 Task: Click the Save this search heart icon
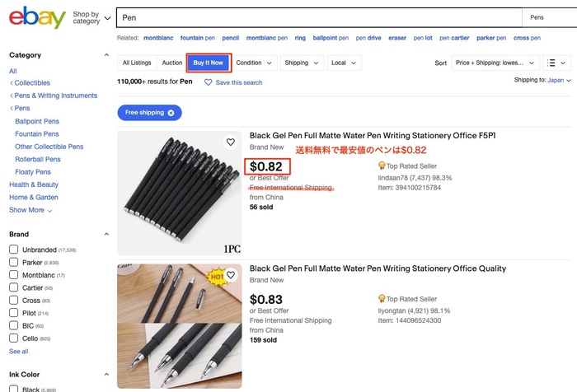[209, 82]
